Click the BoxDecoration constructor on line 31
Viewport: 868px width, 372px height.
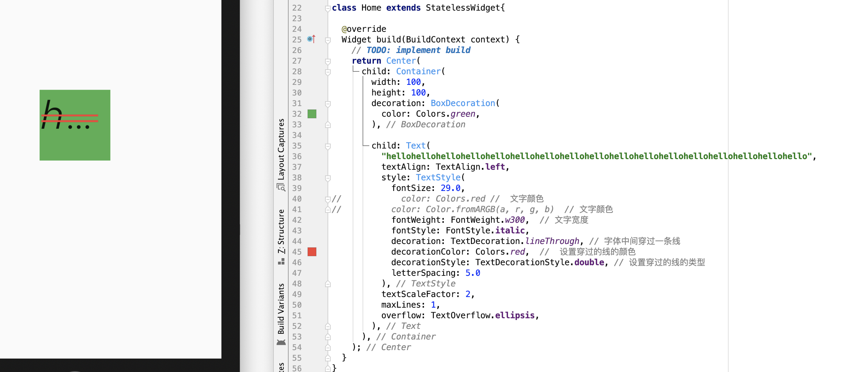(x=463, y=103)
